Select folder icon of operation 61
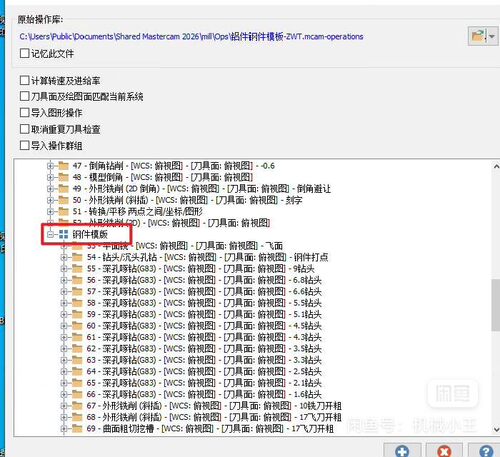 (77, 337)
